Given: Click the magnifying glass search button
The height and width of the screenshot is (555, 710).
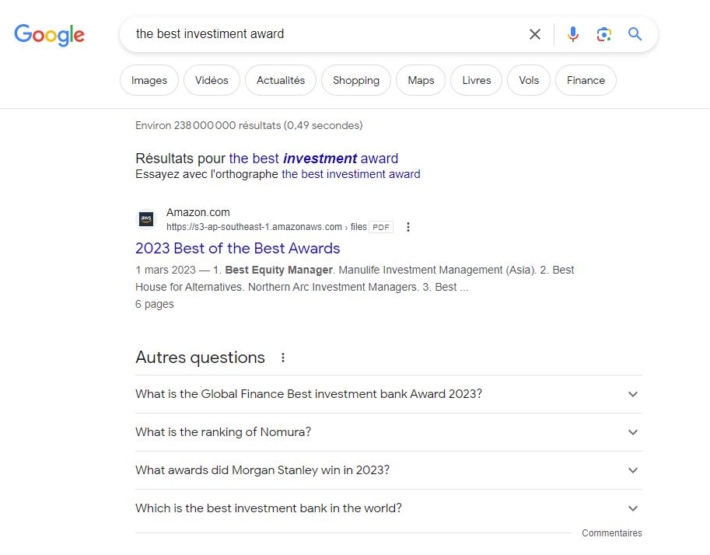Looking at the screenshot, I should (635, 34).
